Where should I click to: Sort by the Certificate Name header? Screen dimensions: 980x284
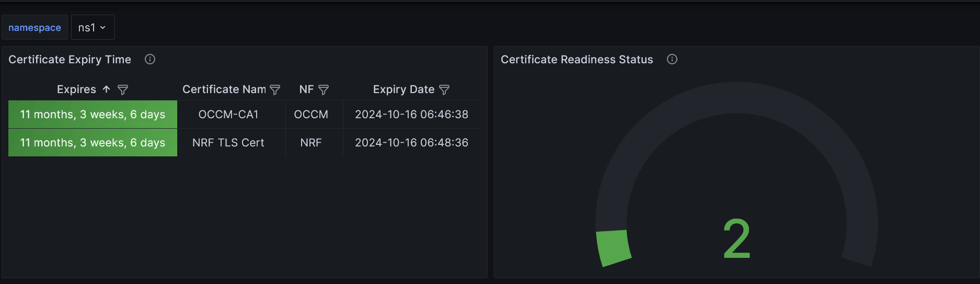[x=224, y=89]
